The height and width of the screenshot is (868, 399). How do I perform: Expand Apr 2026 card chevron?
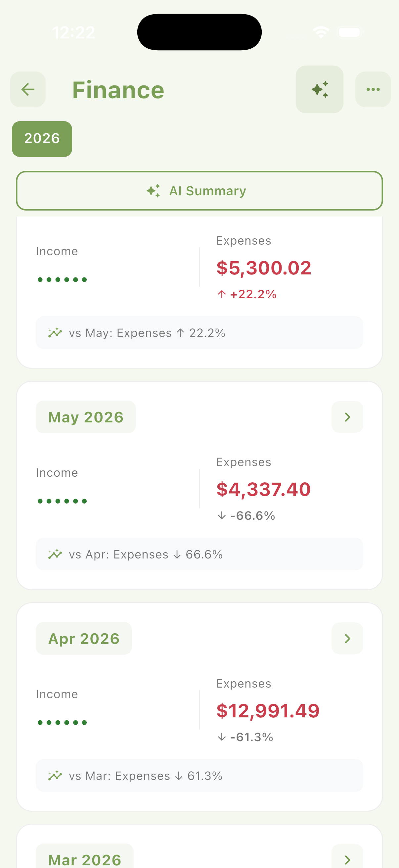347,638
